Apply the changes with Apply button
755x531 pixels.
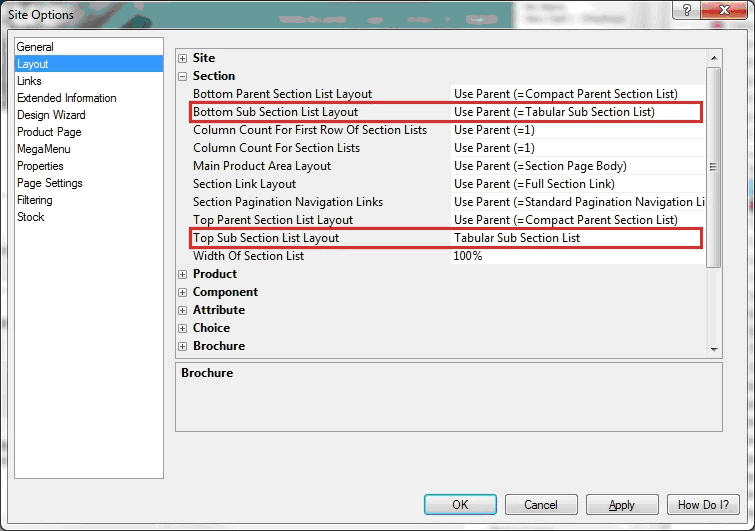(x=621, y=505)
